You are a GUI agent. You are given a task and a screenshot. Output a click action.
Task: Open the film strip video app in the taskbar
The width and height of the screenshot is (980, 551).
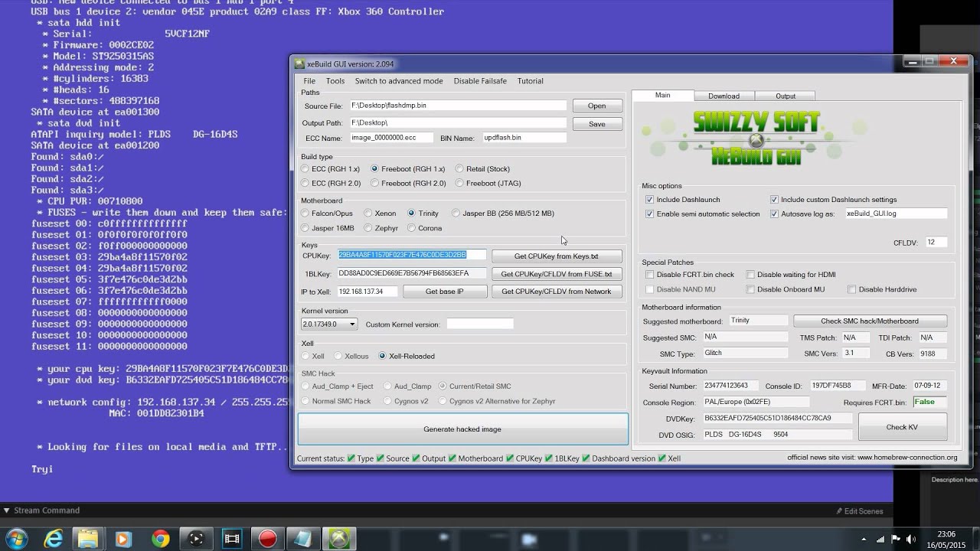click(231, 539)
